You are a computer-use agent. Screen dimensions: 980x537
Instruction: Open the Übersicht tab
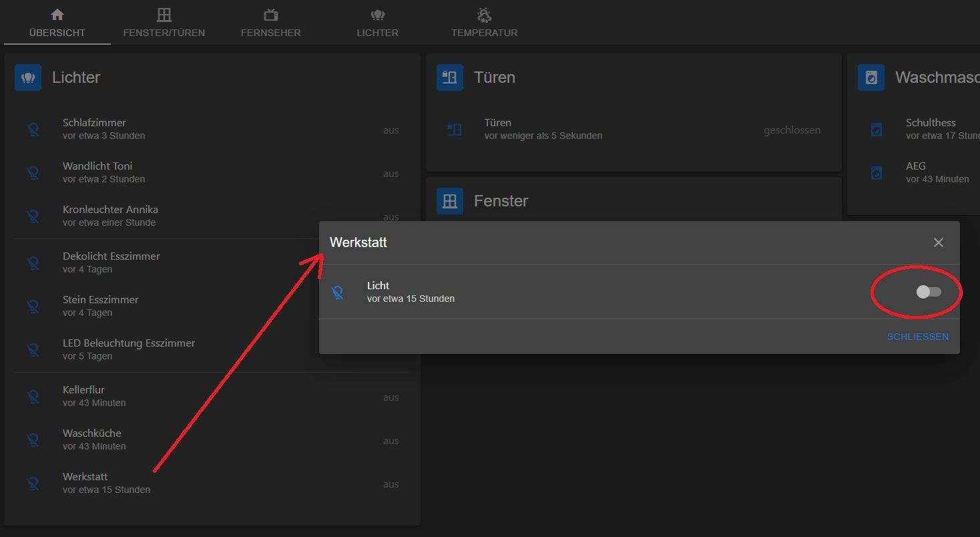click(57, 23)
